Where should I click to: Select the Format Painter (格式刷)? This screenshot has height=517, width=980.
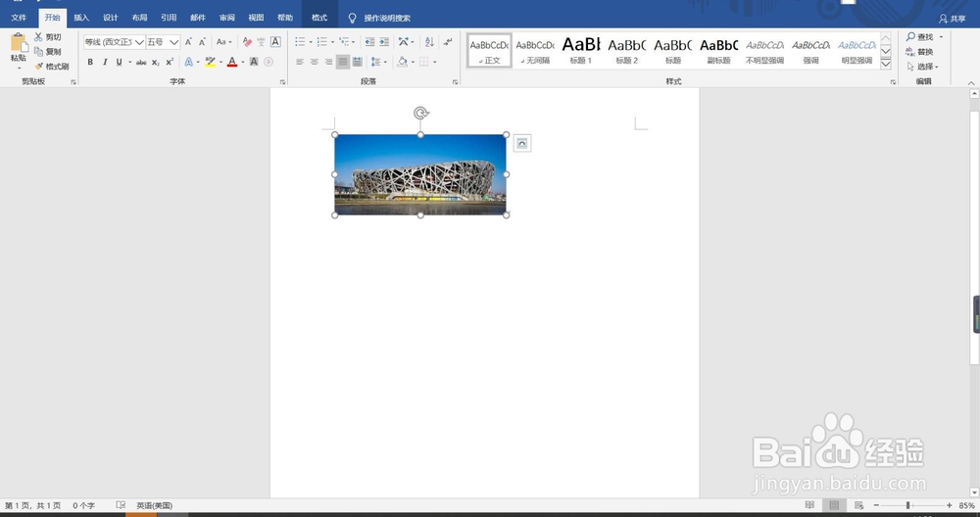pos(51,67)
